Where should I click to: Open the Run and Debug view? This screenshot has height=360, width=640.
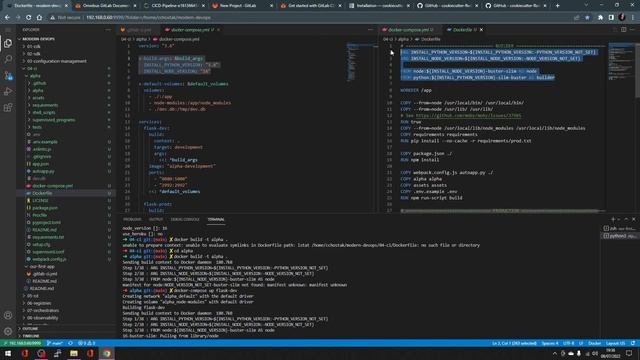[x=8, y=91]
